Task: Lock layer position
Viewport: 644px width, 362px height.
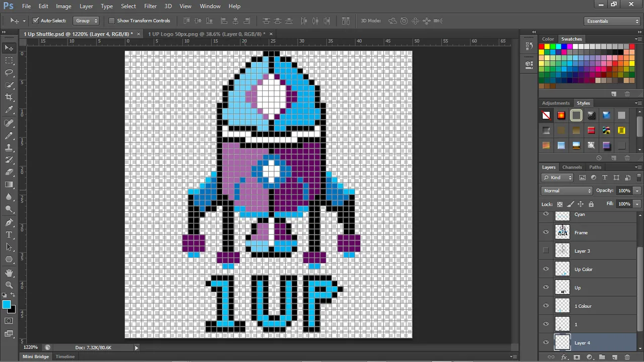Action: tap(581, 204)
